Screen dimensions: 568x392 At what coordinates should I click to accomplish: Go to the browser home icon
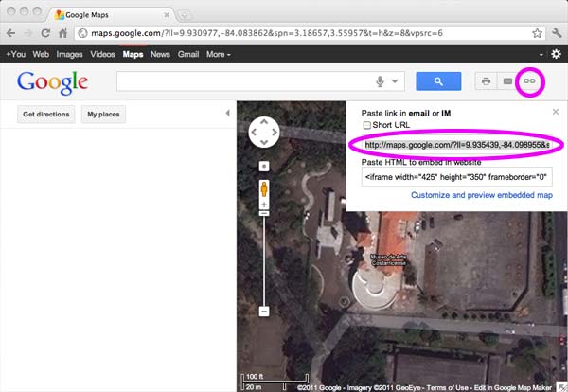(x=62, y=33)
